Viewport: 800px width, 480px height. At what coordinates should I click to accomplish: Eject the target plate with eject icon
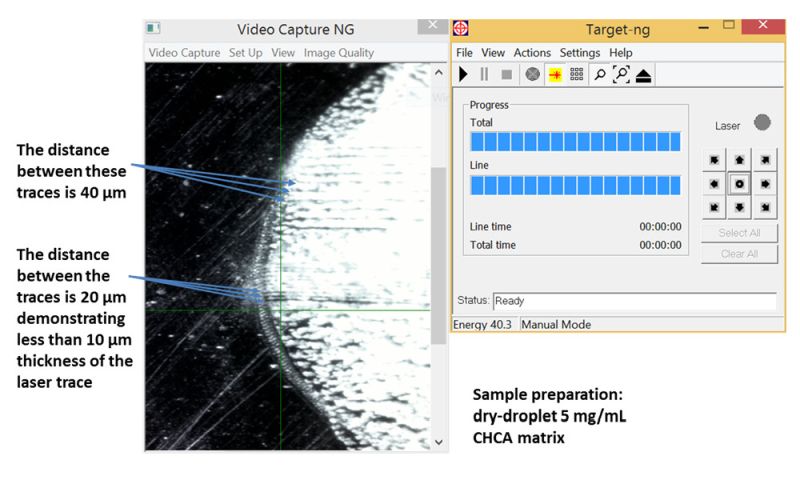[x=643, y=75]
